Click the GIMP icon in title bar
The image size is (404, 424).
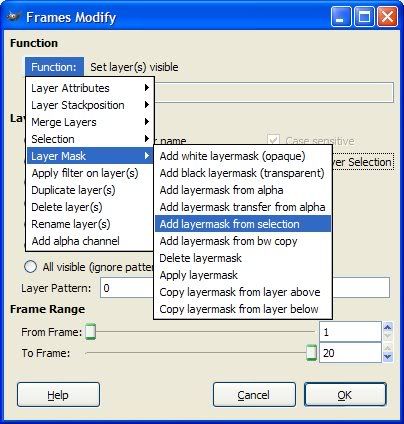click(14, 17)
